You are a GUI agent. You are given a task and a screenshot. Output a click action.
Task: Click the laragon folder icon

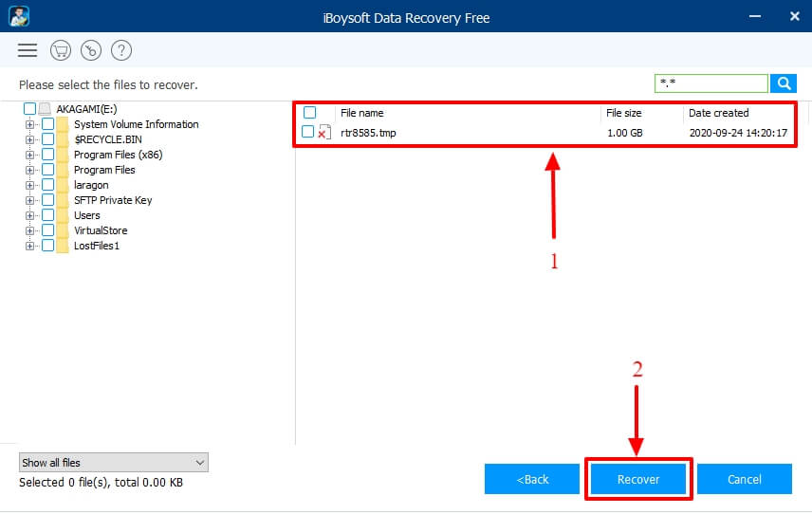coord(63,185)
